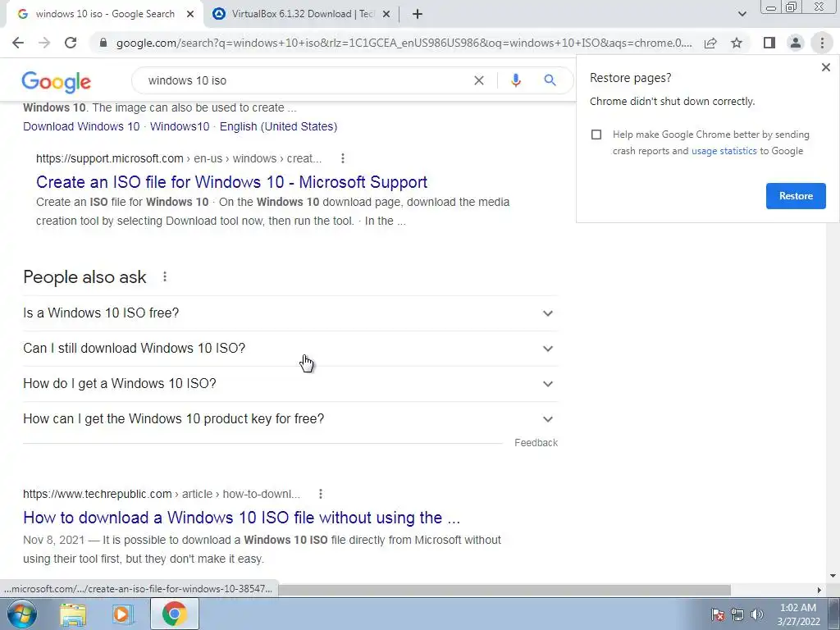Click the Feedback link under People also ask
This screenshot has height=630, width=840.
pyautogui.click(x=536, y=442)
